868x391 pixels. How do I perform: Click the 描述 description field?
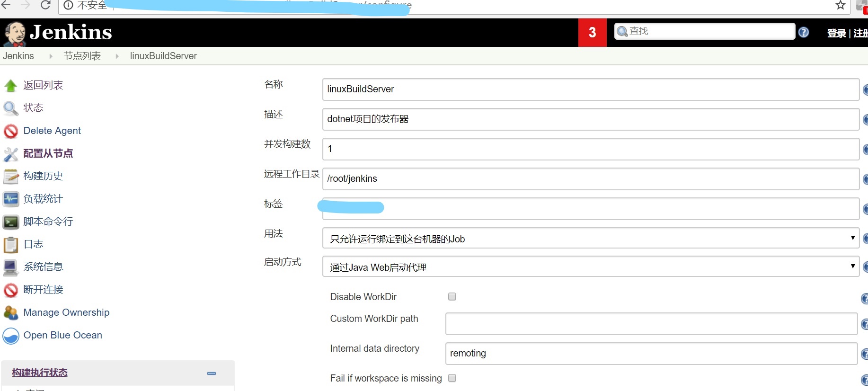pos(591,119)
